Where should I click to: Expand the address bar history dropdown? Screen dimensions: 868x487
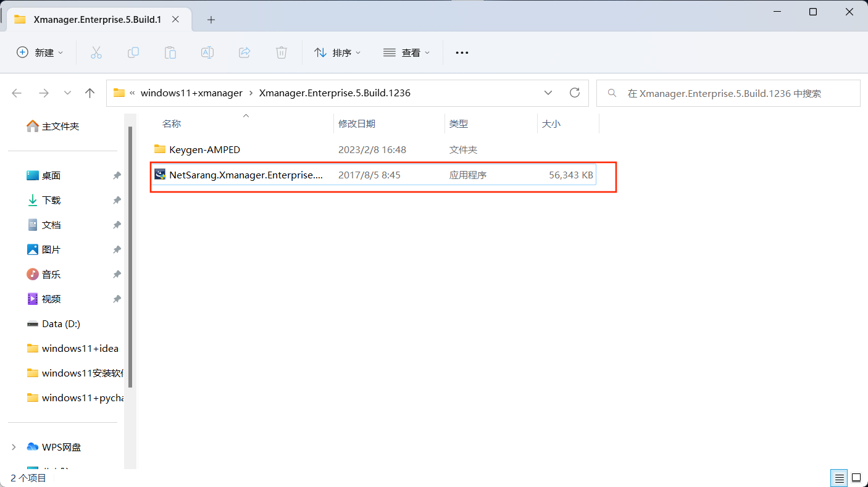click(548, 93)
